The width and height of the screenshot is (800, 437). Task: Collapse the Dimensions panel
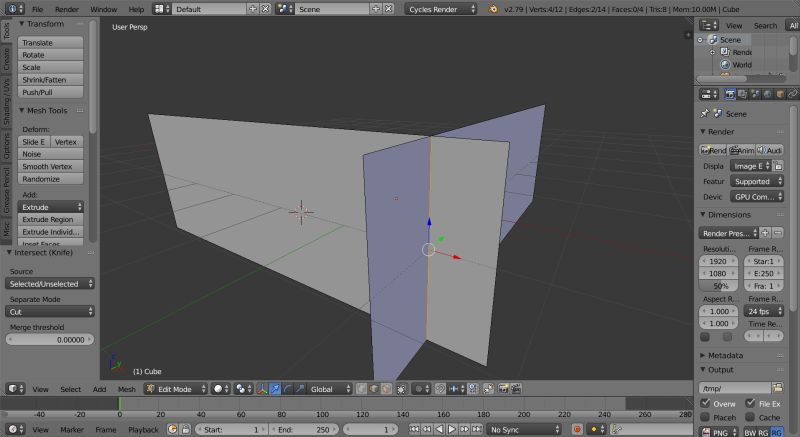(727, 215)
